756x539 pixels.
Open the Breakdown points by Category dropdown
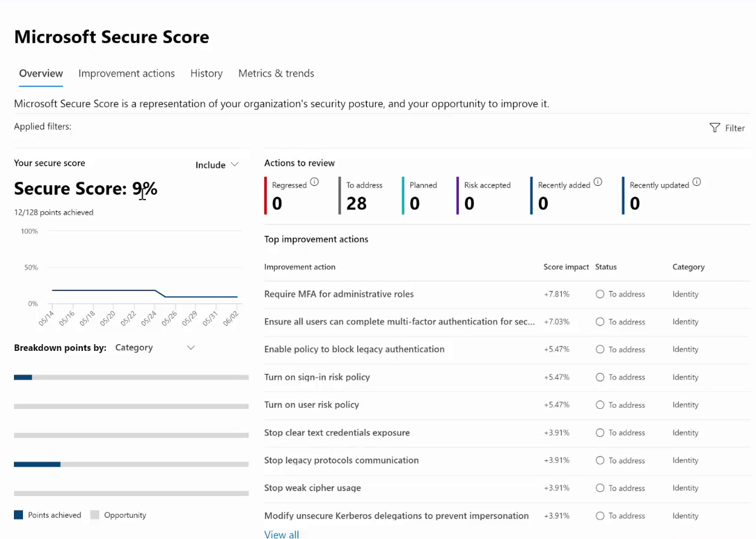[x=155, y=348]
